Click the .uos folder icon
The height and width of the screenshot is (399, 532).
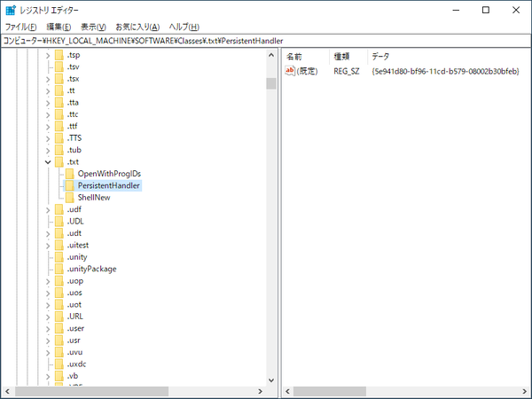[x=59, y=293]
